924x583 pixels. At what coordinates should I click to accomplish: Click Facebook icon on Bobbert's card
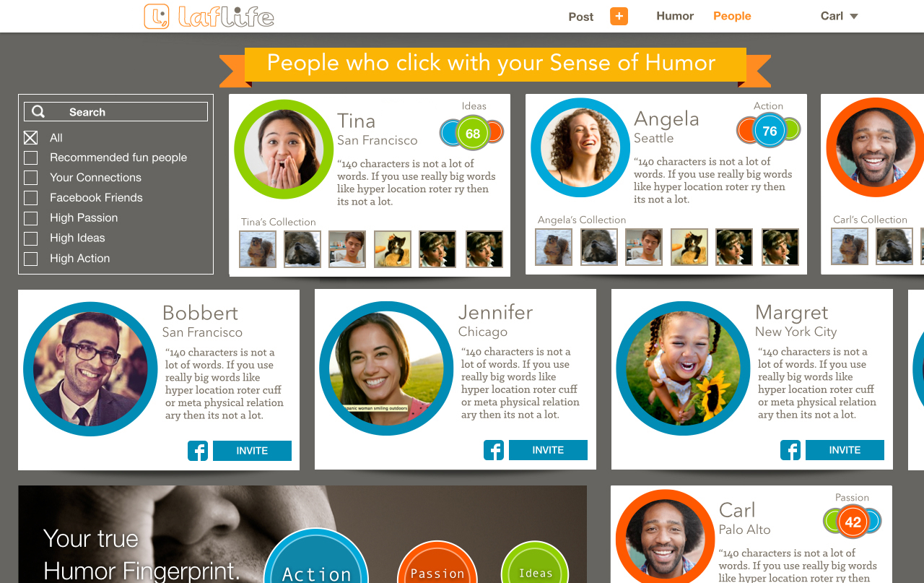click(198, 451)
